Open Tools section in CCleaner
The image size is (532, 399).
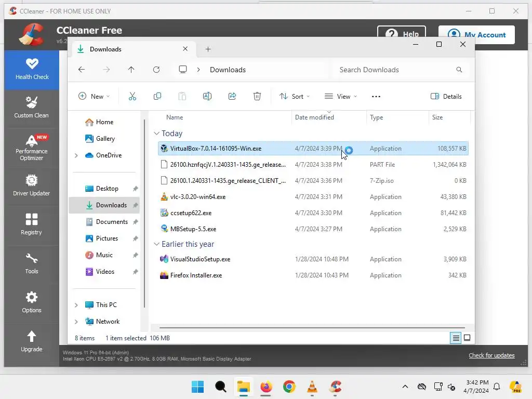point(31,263)
